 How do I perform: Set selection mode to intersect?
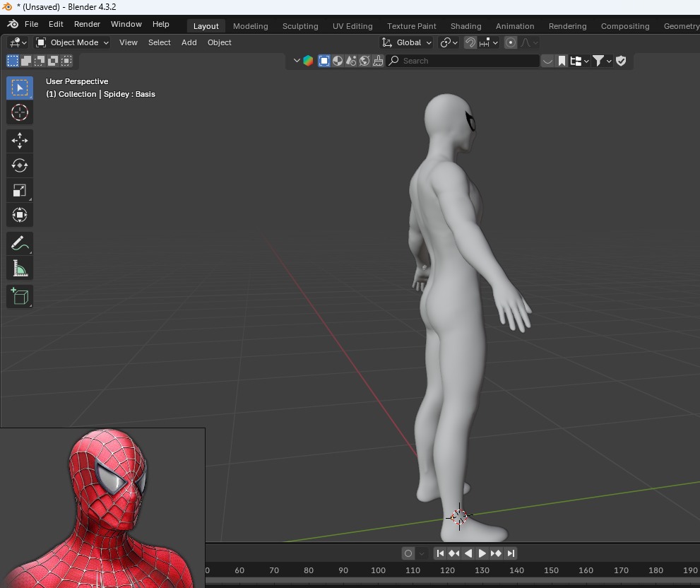pos(66,61)
